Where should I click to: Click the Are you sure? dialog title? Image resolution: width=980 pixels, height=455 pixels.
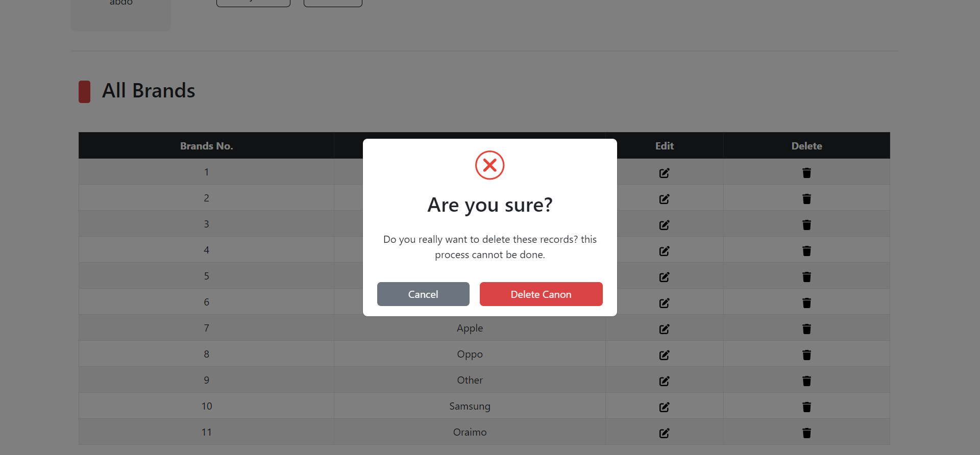point(490,205)
